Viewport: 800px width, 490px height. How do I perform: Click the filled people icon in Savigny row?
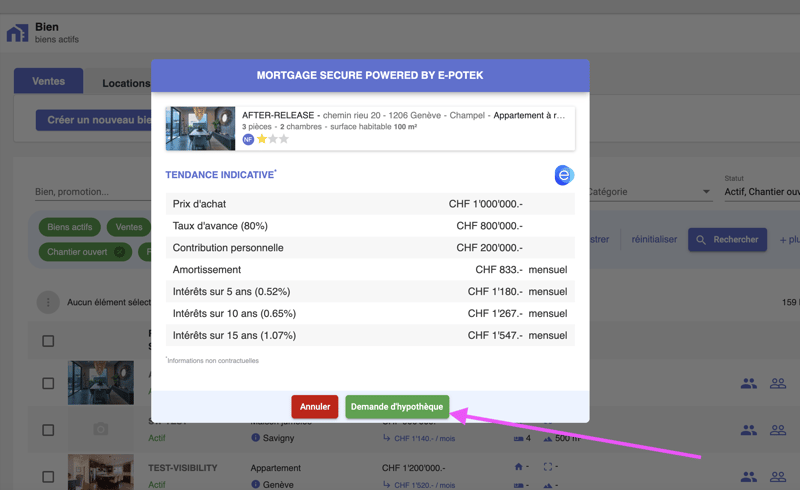coord(748,430)
